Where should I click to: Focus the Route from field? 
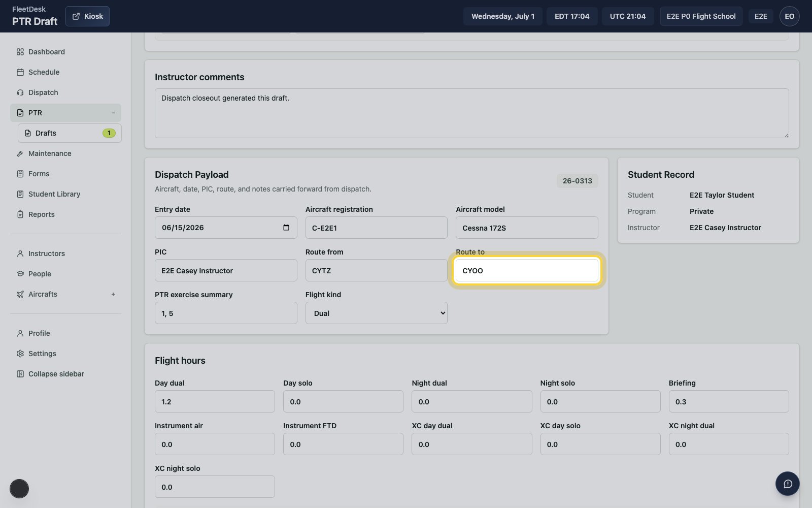(377, 270)
